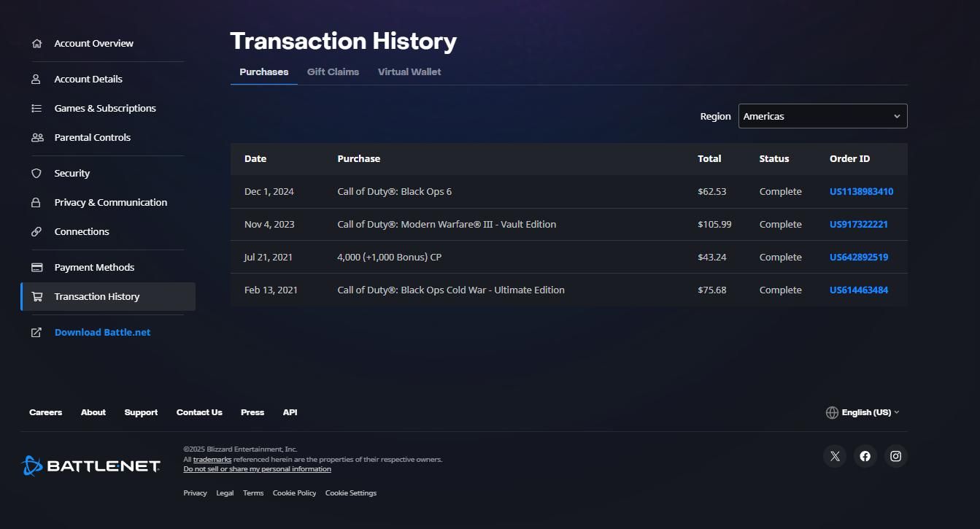Open the Facebook social icon

click(865, 456)
